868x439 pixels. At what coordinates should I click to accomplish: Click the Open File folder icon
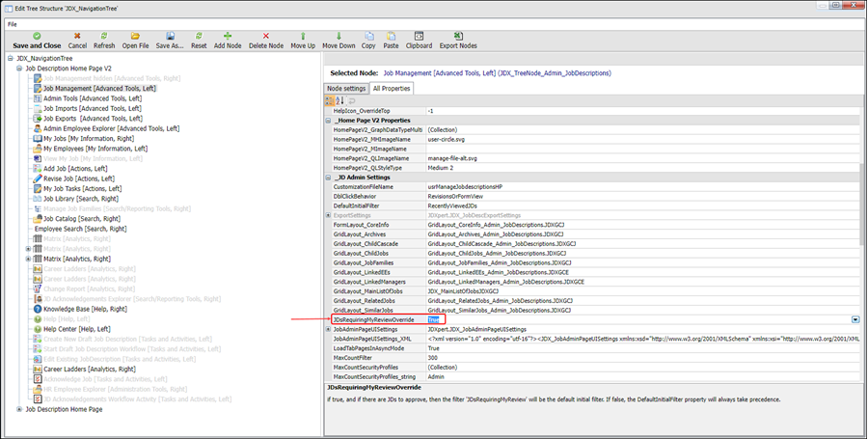coord(135,36)
